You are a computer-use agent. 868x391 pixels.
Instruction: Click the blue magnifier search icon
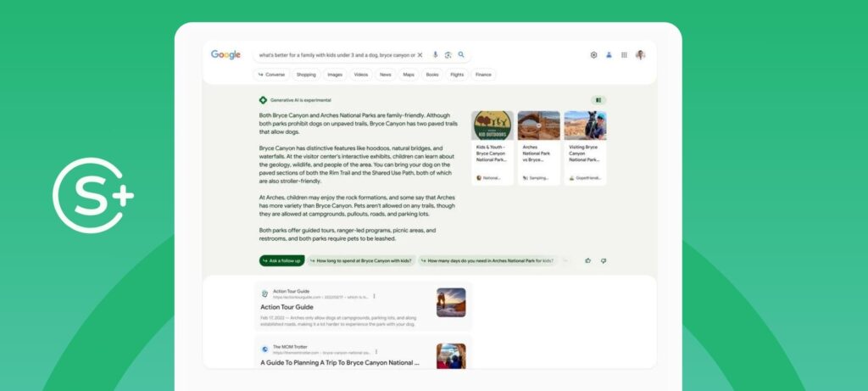click(461, 55)
